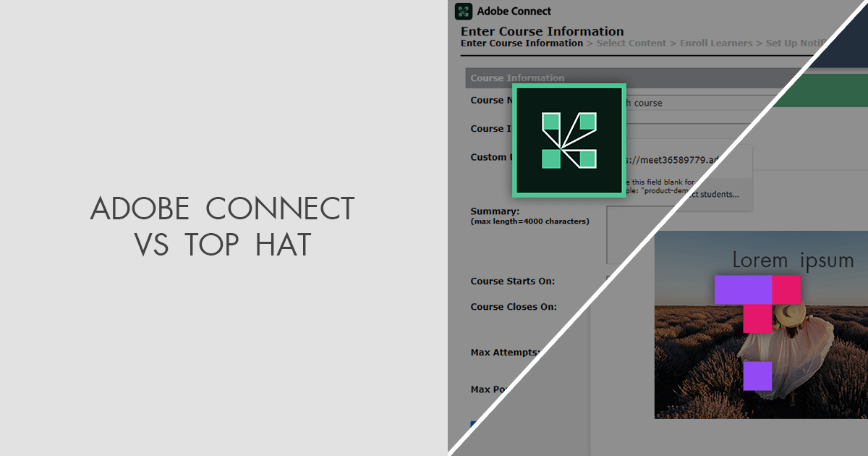Viewport: 868px width, 456px height.
Task: Go to the Select Content step
Action: (631, 43)
